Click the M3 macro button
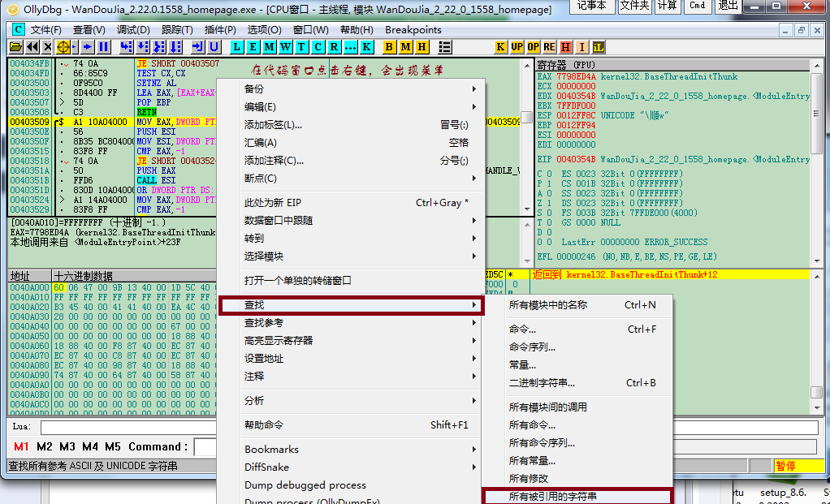830x504 pixels. tap(67, 447)
